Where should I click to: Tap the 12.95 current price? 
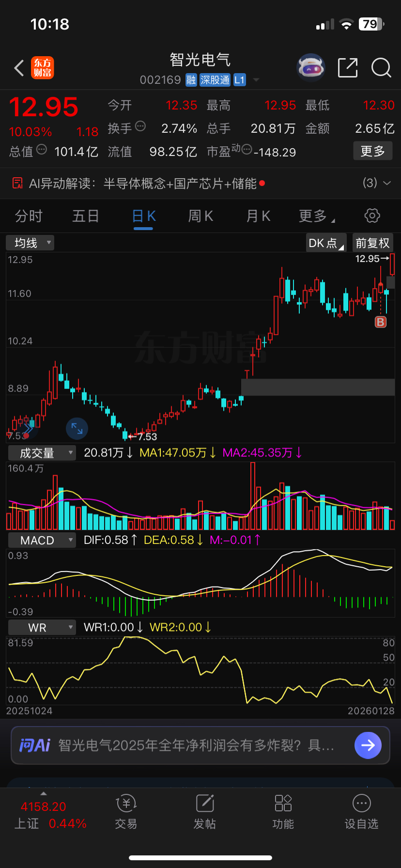pos(44,107)
